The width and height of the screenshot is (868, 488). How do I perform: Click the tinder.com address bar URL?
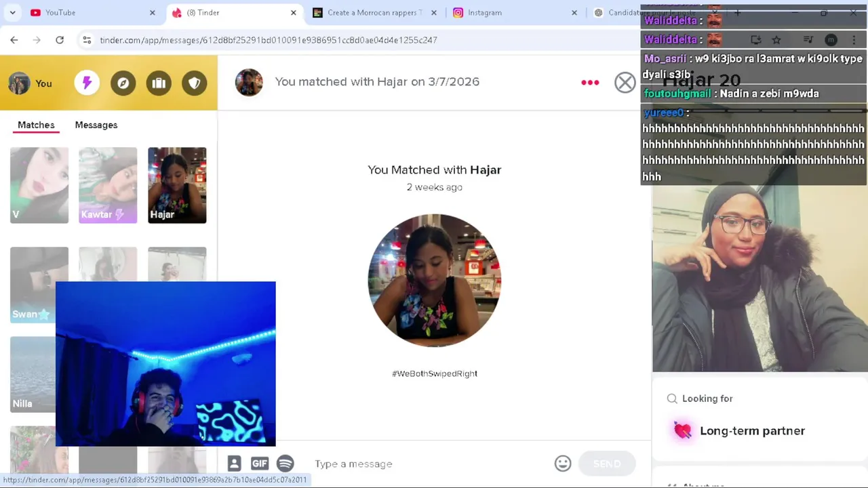269,40
